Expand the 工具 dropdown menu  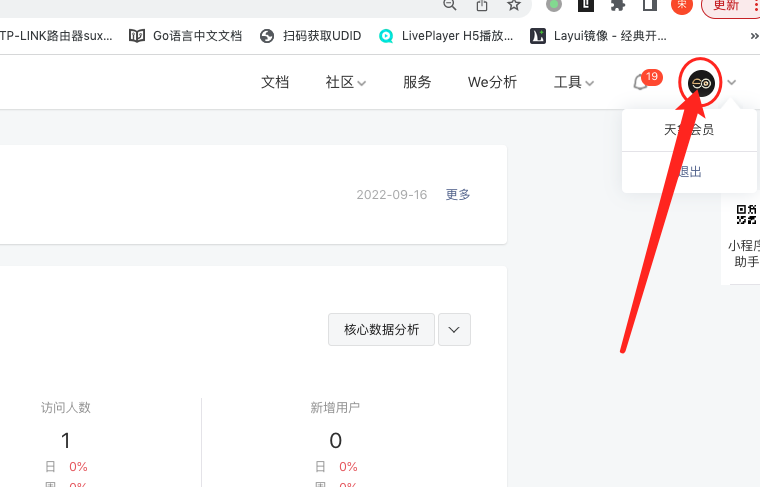574,82
